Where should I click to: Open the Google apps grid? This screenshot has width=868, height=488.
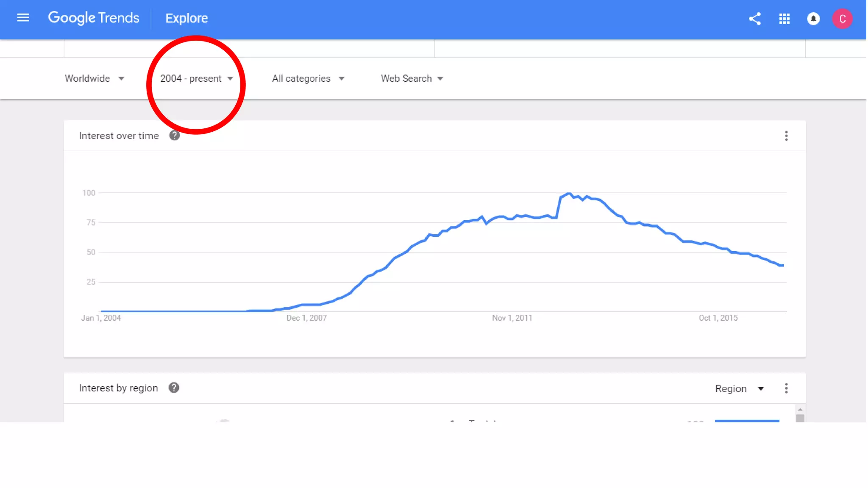click(x=784, y=19)
